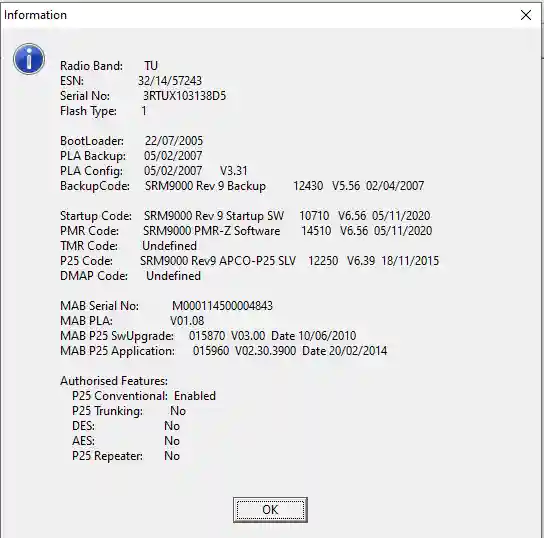Click 'SRM9000 Rev 9 Backup' text

click(205, 186)
